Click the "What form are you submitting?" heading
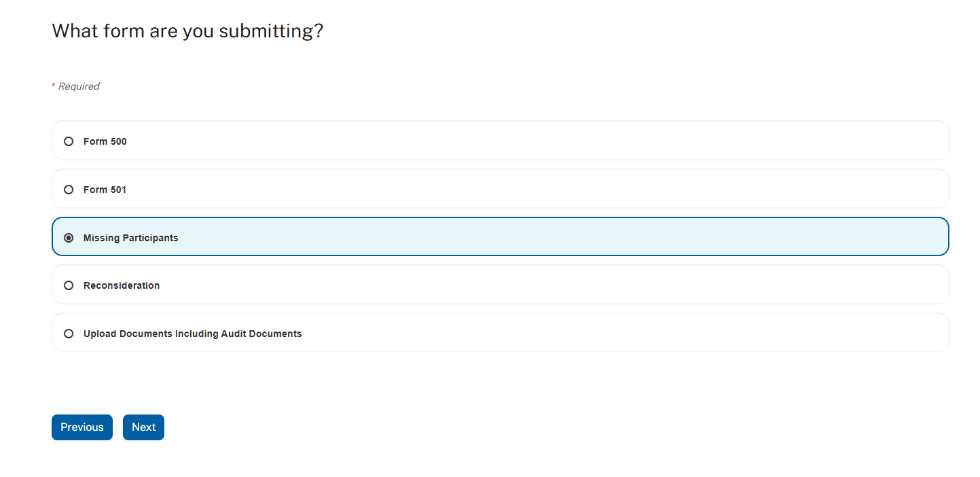Screen dimensions: 980x477 (x=187, y=31)
